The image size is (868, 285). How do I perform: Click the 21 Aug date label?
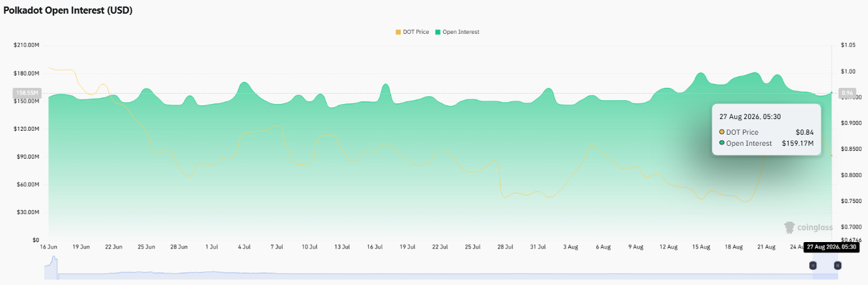766,247
